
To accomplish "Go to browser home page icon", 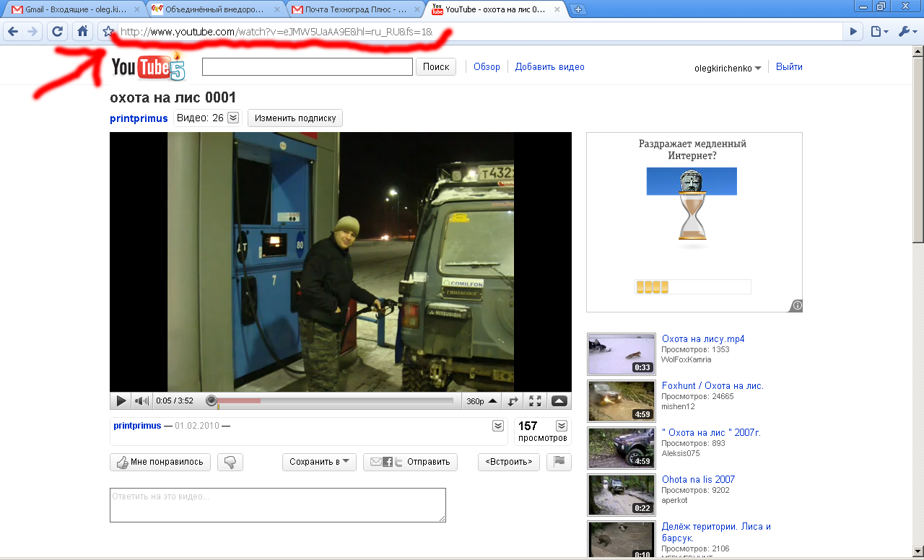I will tap(82, 32).
